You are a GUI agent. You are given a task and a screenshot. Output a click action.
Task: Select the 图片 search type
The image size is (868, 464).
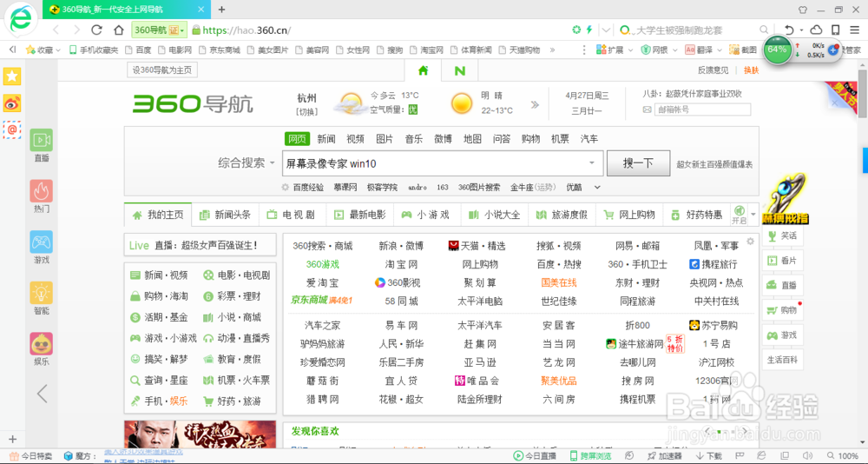point(385,138)
